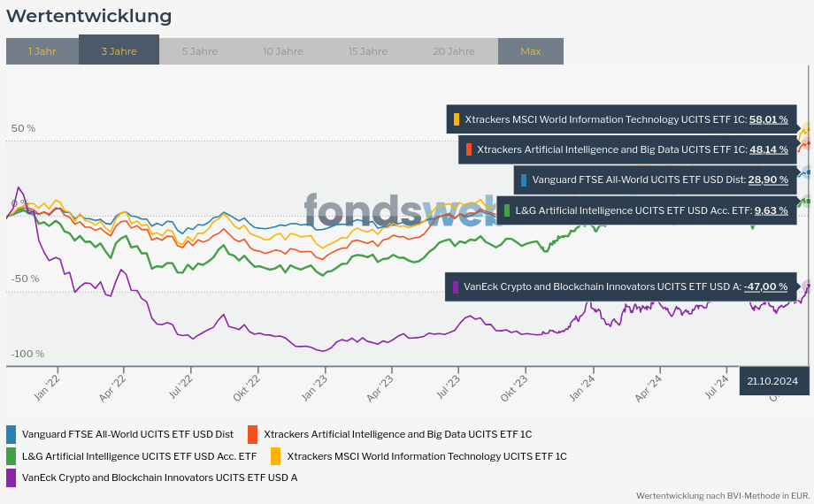The height and width of the screenshot is (504, 814).
Task: Click the 21.10.2024 date marker
Action: [772, 381]
